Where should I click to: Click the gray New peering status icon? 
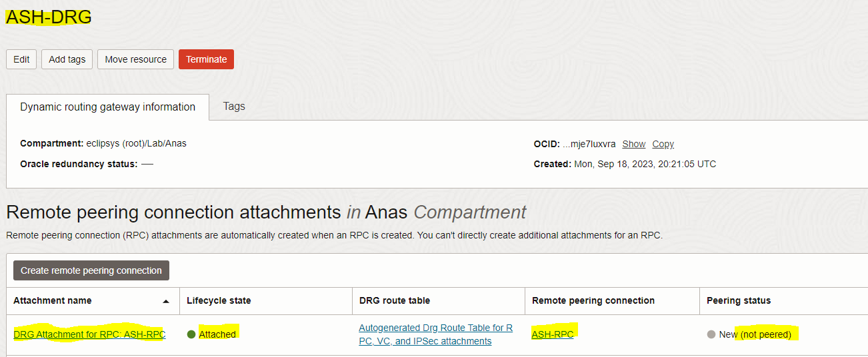[711, 334]
